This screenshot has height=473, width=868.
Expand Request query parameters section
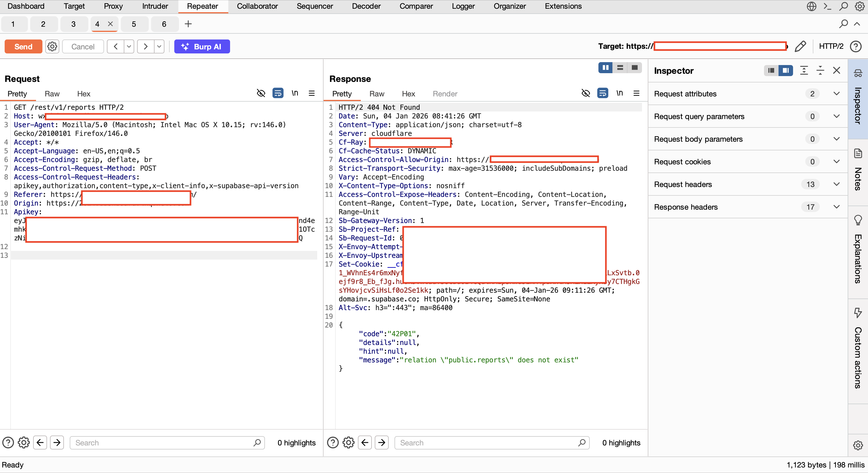(x=748, y=116)
